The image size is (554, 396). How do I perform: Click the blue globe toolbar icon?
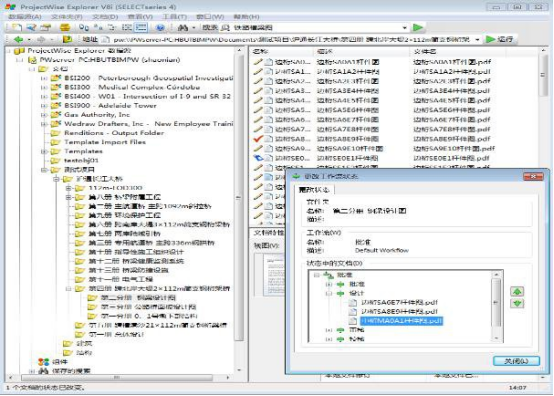click(x=160, y=27)
